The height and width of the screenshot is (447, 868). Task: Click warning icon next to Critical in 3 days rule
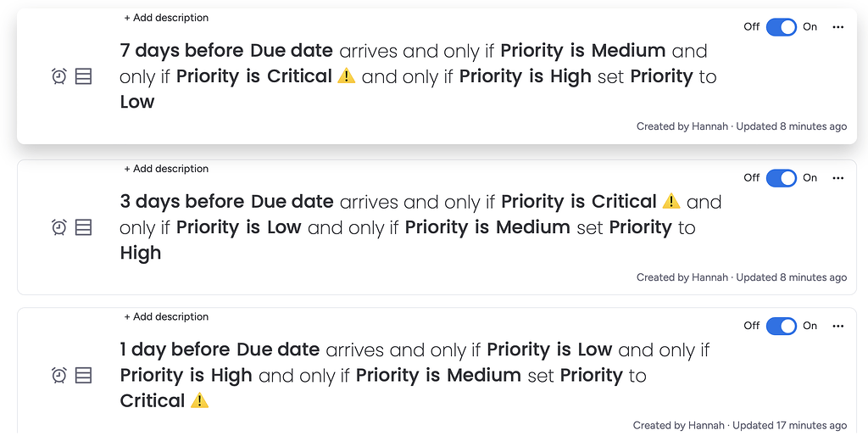pos(670,202)
